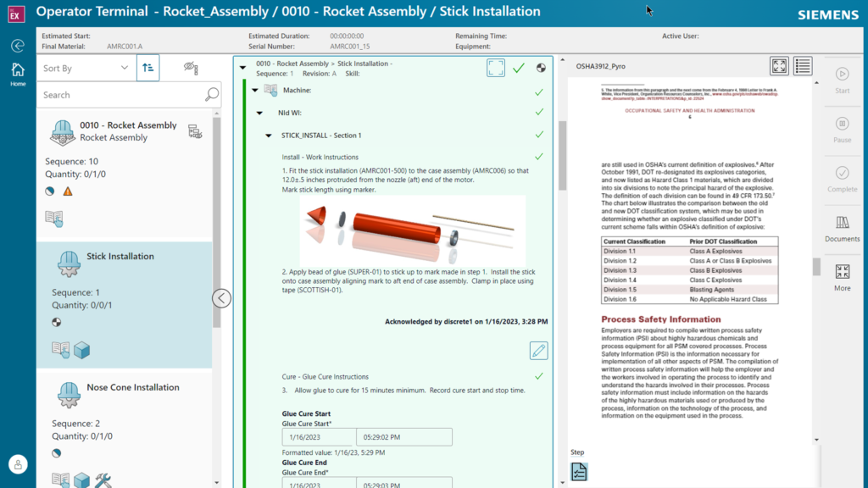Open Nose Cone Installation 3D cube icon
868x488 pixels.
[82, 480]
